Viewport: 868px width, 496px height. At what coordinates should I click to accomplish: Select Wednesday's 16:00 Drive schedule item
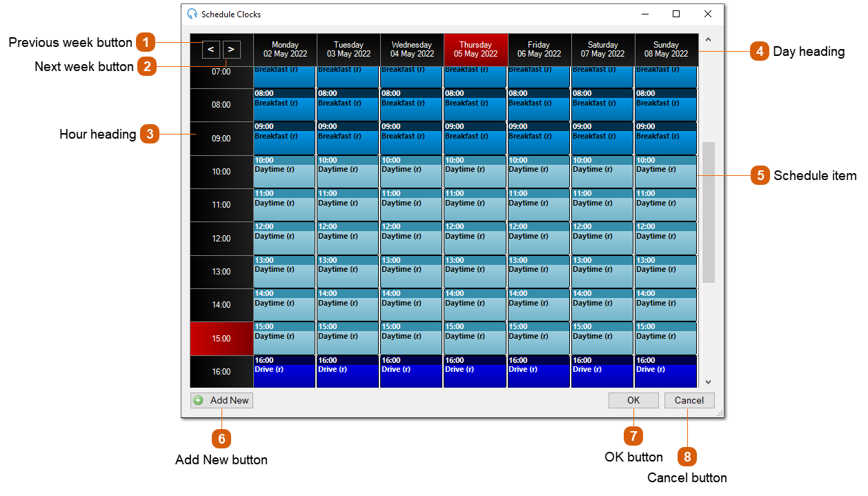tap(411, 368)
